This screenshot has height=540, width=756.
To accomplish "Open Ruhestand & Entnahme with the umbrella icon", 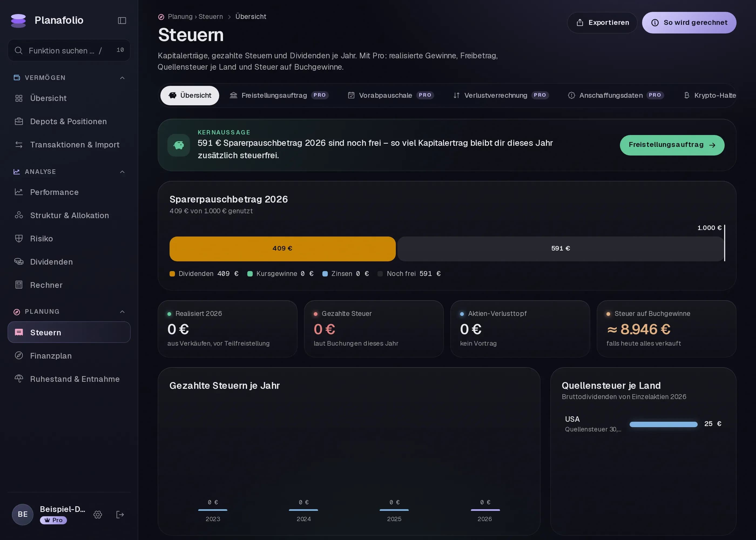I will (69, 379).
